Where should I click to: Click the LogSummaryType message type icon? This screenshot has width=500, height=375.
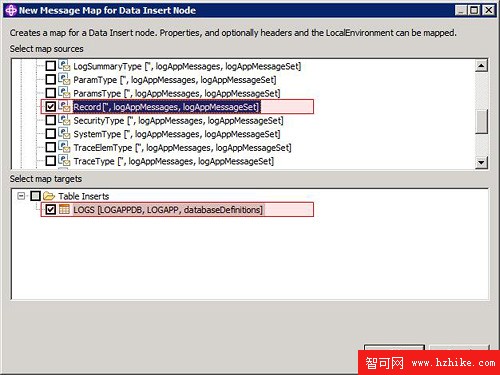64,66
